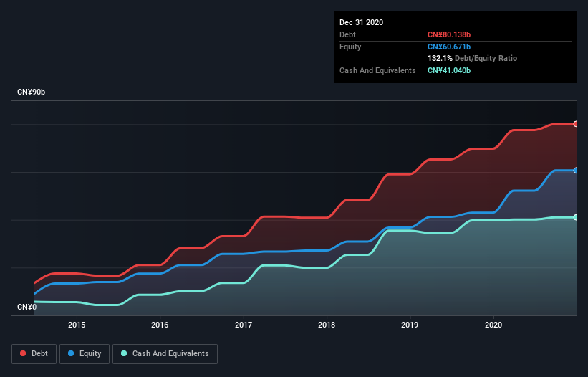The height and width of the screenshot is (377, 588).
Task: Click the teal Cash And Equivalents legend dot
Action: click(x=124, y=353)
